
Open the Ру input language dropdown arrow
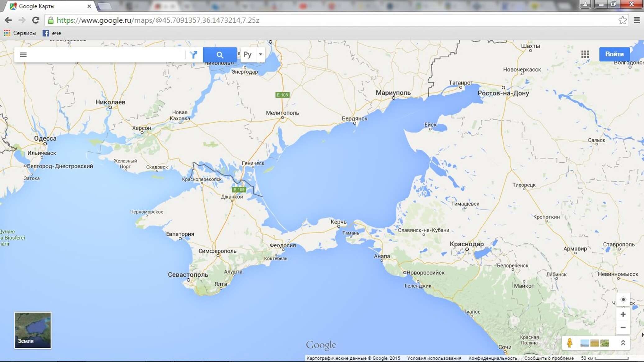(260, 54)
